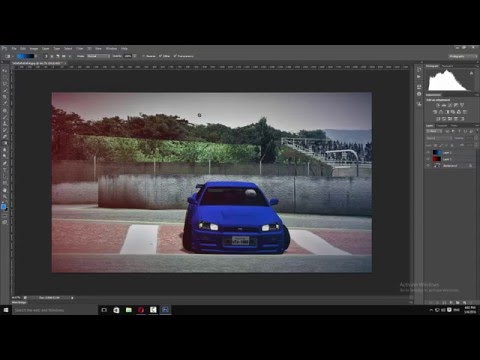Switch to the Navigator tab
This screenshot has height=360, width=480.
pyautogui.click(x=447, y=66)
